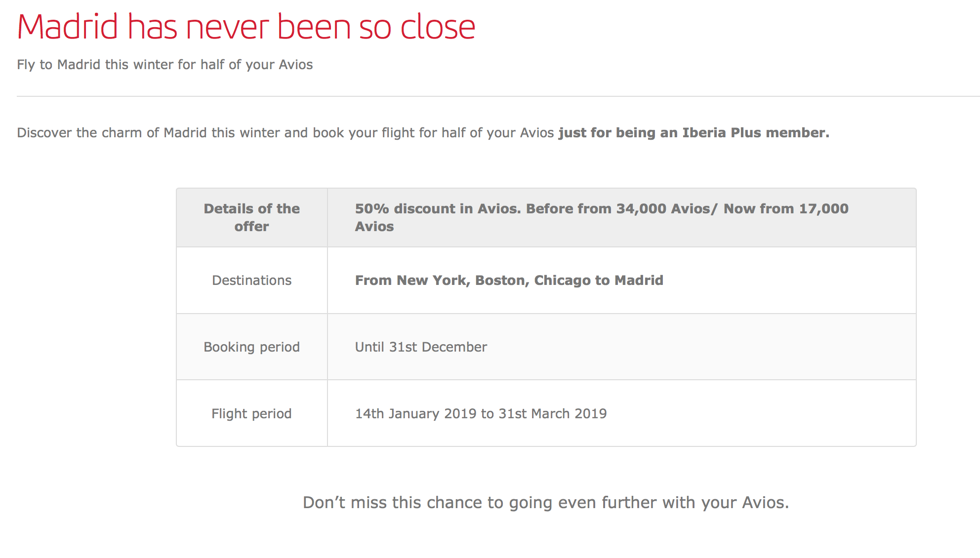980x558 pixels.
Task: Click the 'Don't miss this chance' closing line
Action: pyautogui.click(x=546, y=503)
